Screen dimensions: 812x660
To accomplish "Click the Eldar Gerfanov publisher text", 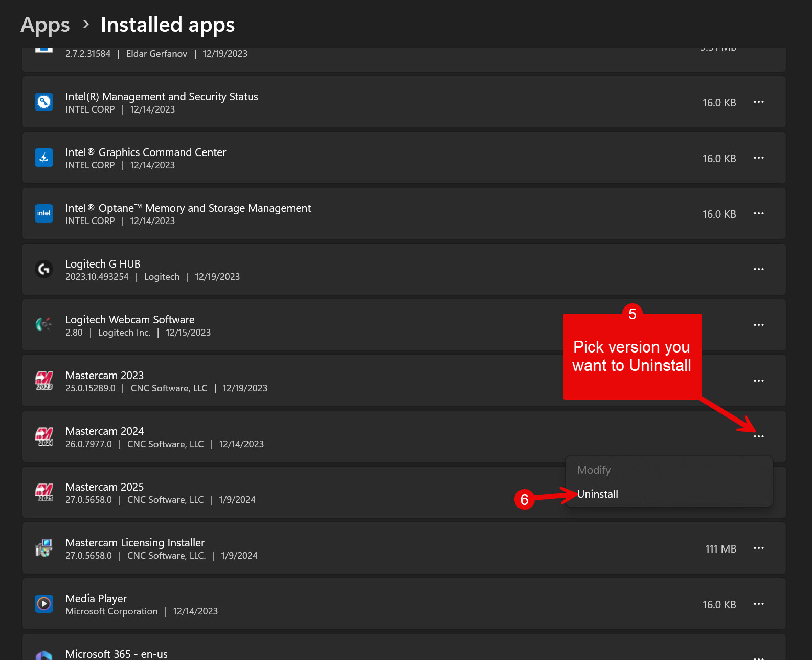I will [x=156, y=54].
